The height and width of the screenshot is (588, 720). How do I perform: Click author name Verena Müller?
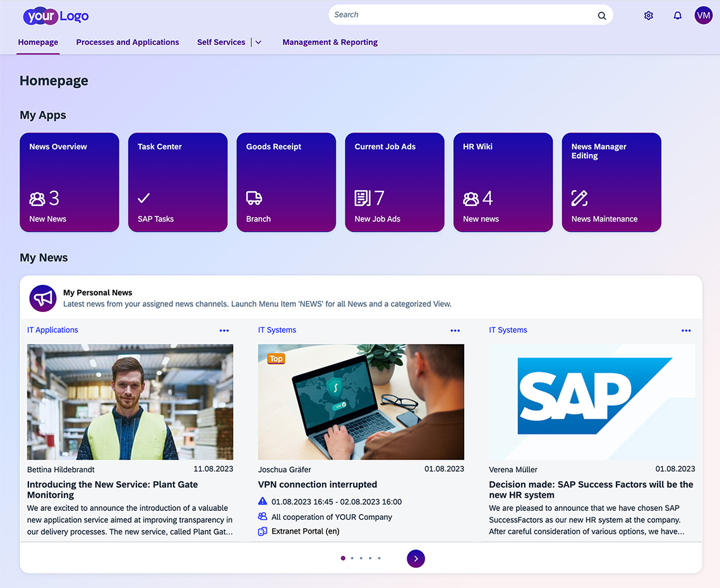pyautogui.click(x=513, y=469)
